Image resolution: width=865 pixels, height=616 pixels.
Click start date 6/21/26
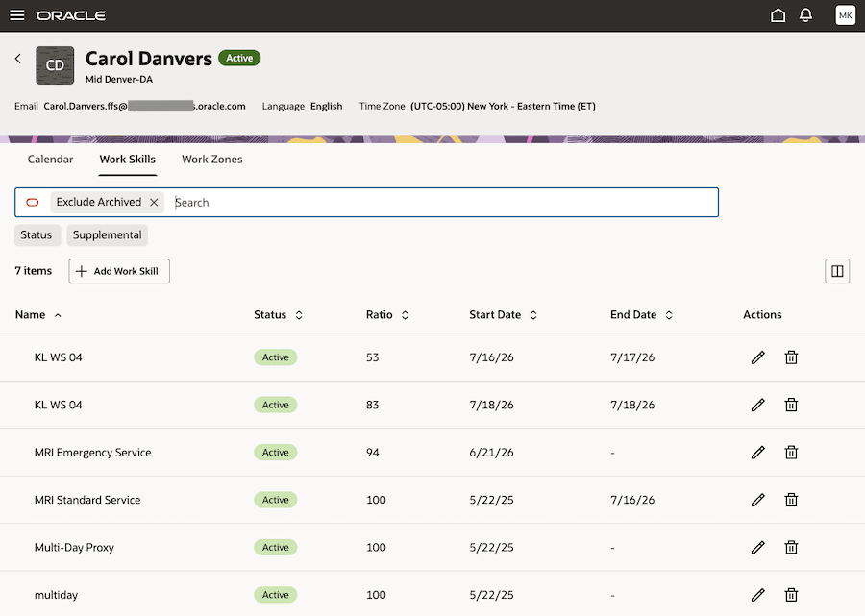pos(491,453)
